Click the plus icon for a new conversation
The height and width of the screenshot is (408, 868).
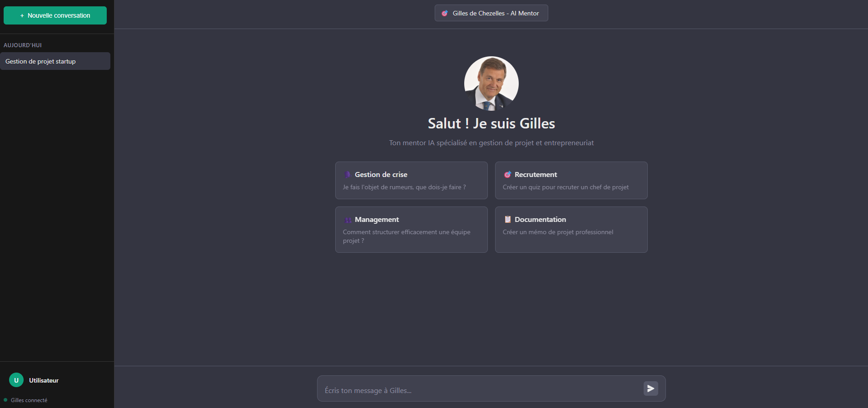pyautogui.click(x=22, y=15)
